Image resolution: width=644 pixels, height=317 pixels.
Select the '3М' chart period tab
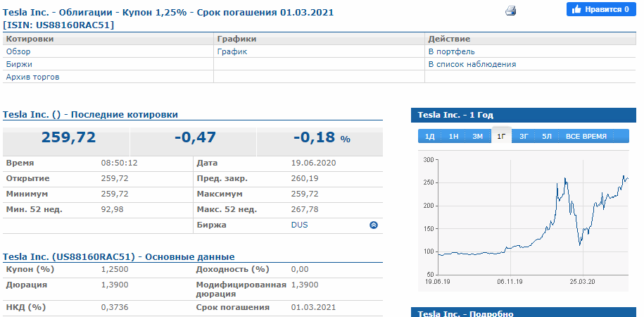click(x=477, y=137)
